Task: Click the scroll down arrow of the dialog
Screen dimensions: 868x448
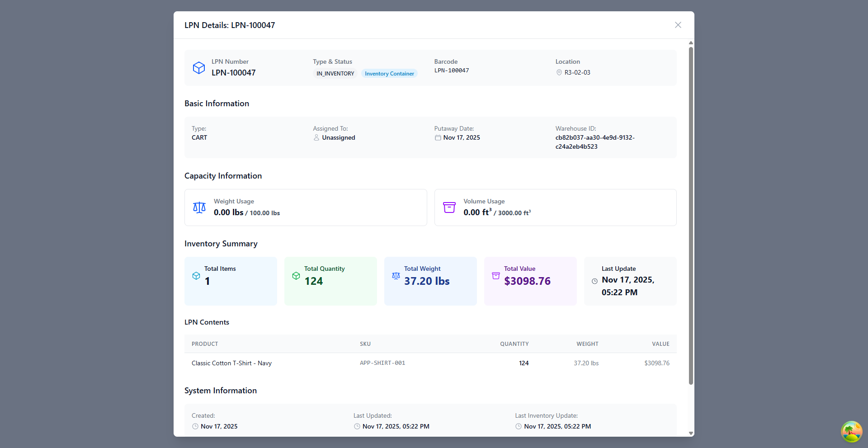Action: (x=691, y=433)
